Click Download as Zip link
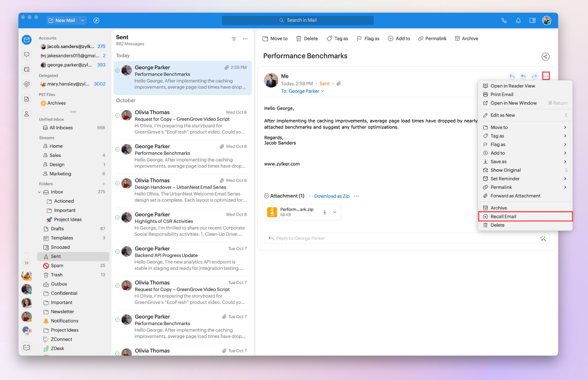588x380 pixels. point(332,196)
